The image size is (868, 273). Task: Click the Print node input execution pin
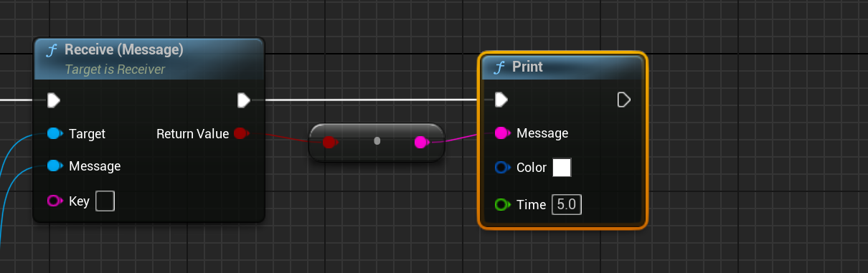(501, 99)
